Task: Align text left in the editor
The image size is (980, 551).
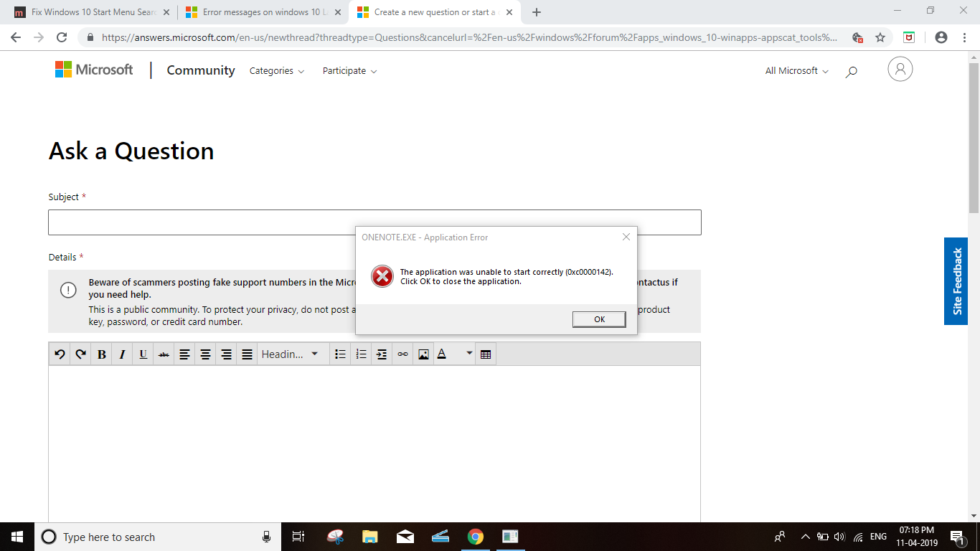Action: pos(184,354)
